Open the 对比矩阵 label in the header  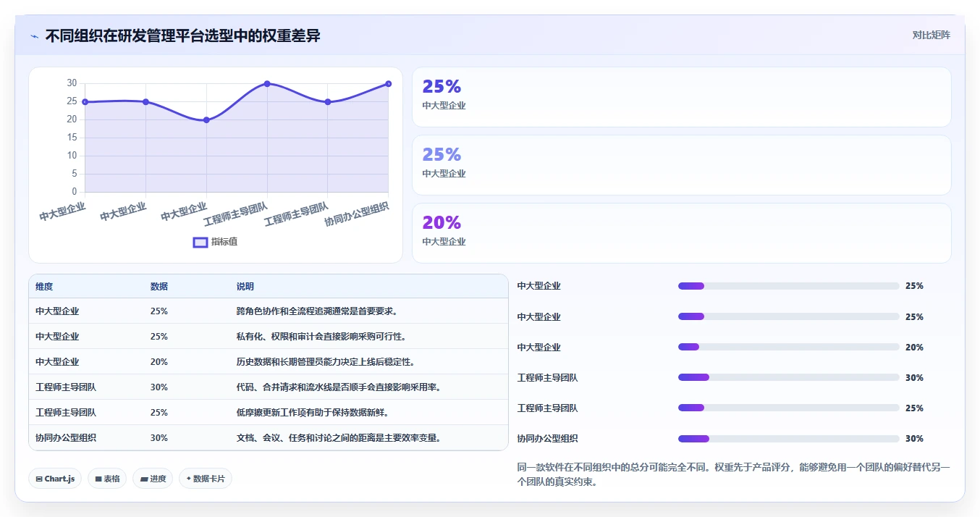click(932, 35)
